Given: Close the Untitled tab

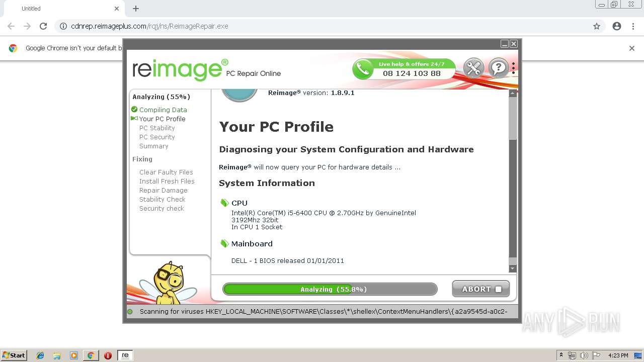Looking at the screenshot, I should pos(117,9).
